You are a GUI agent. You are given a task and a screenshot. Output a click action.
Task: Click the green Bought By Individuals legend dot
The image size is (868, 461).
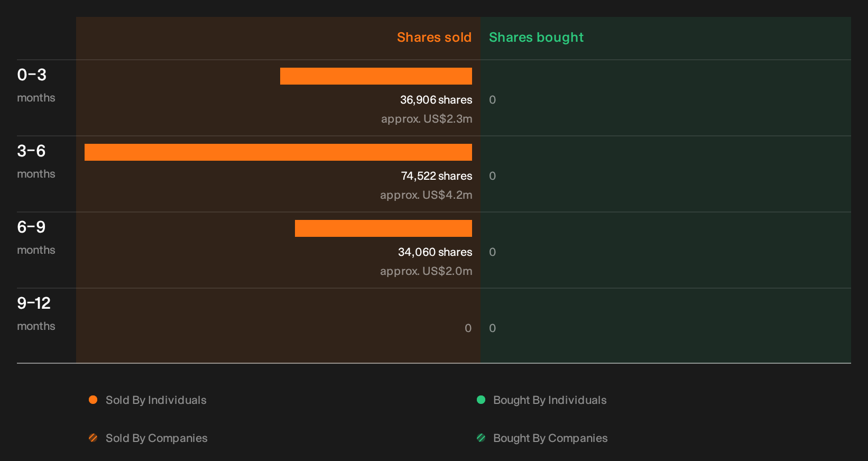(481, 400)
